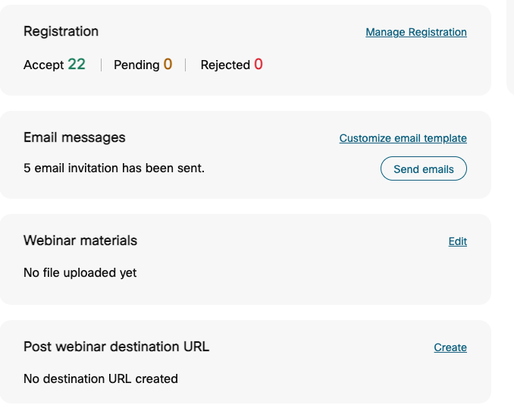Select the Accept count of 22
This screenshot has width=514, height=415.
(x=77, y=64)
